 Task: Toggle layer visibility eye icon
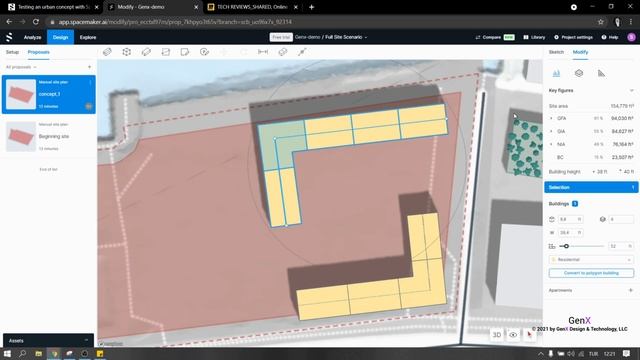pyautogui.click(x=513, y=335)
